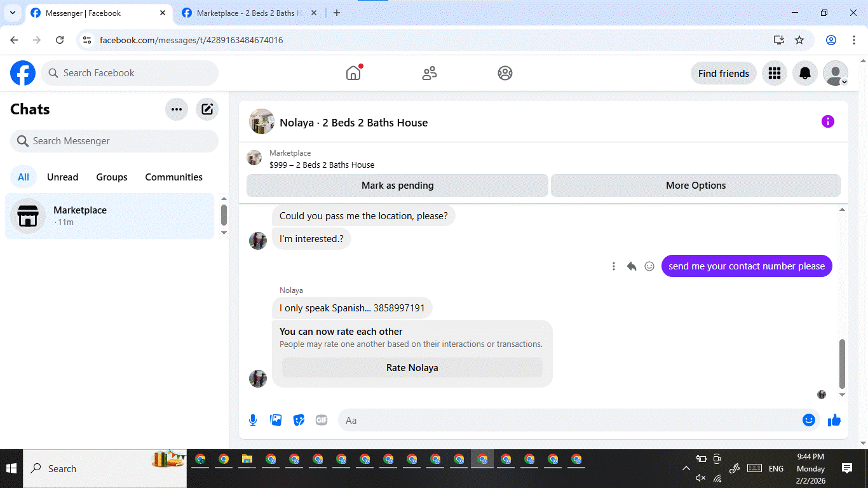Open more actions for the sent message

(x=614, y=266)
